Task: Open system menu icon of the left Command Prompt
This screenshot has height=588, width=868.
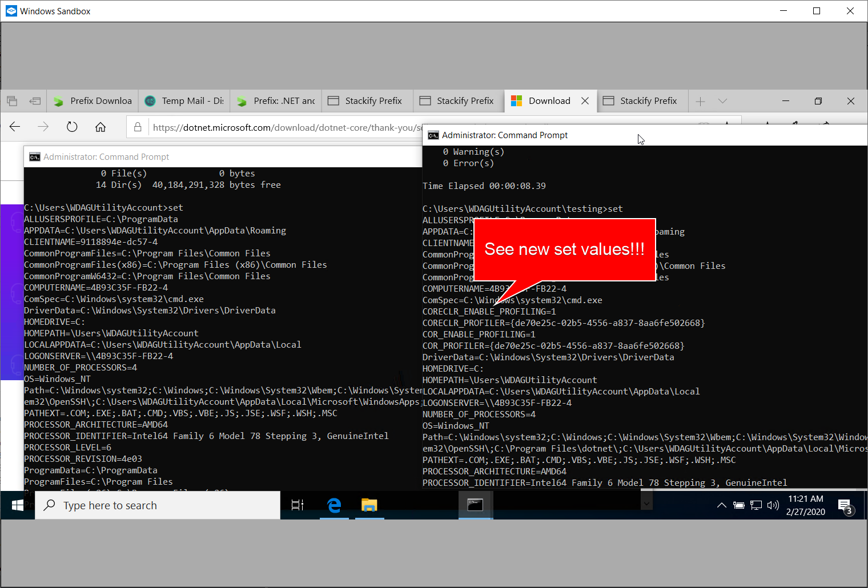Action: point(35,157)
